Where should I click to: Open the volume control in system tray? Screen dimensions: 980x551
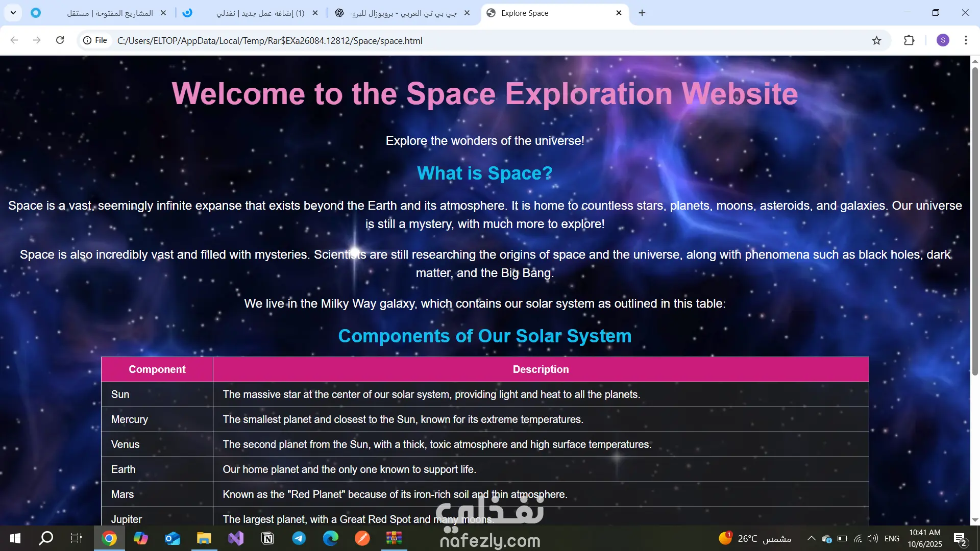pyautogui.click(x=873, y=538)
